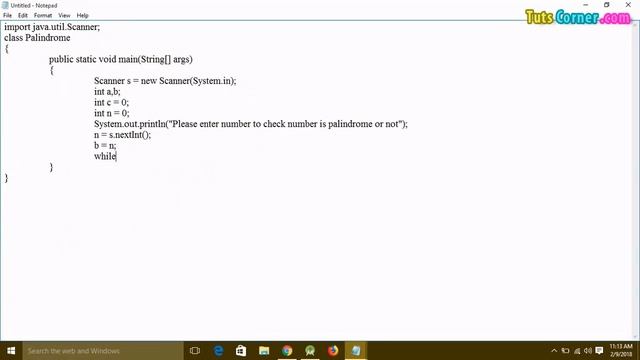640x360 pixels.
Task: Click the 'public static void main(String[] args)' line
Action: tap(121, 59)
